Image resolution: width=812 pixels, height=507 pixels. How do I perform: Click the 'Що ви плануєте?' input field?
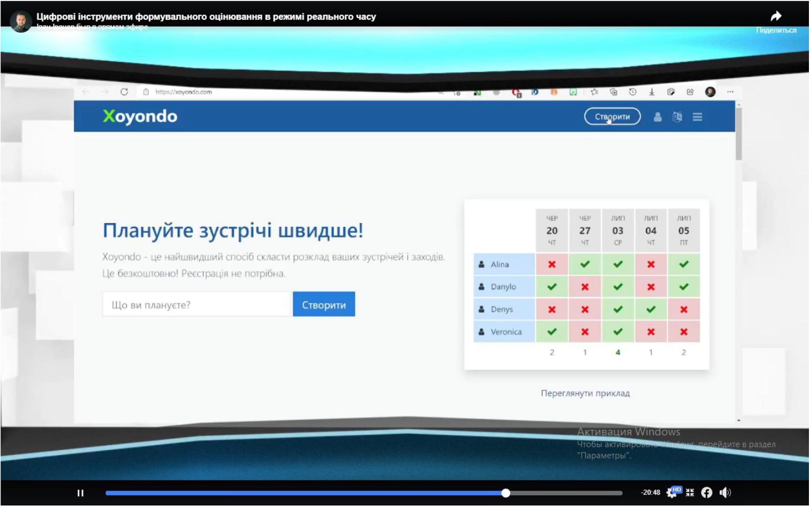coord(197,305)
